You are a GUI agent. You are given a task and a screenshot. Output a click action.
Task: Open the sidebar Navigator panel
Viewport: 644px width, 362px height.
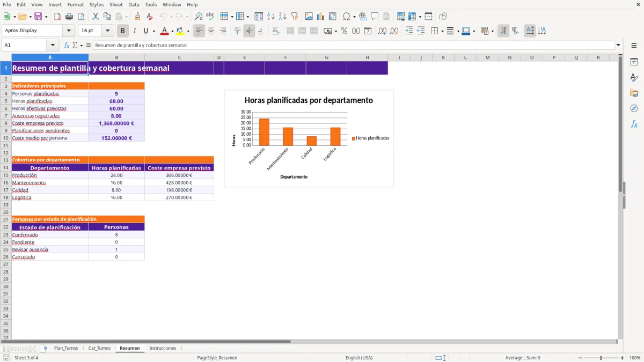[634, 108]
